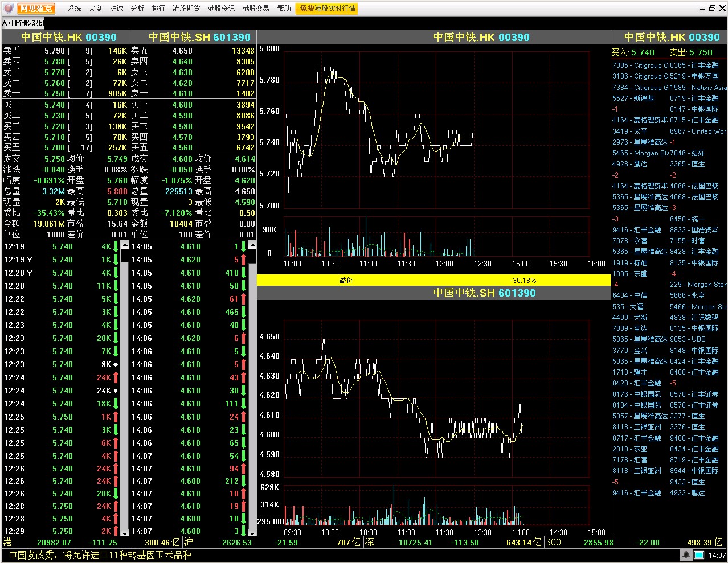
Task: Click the 12:19 Y trade row
Action: tap(60, 260)
